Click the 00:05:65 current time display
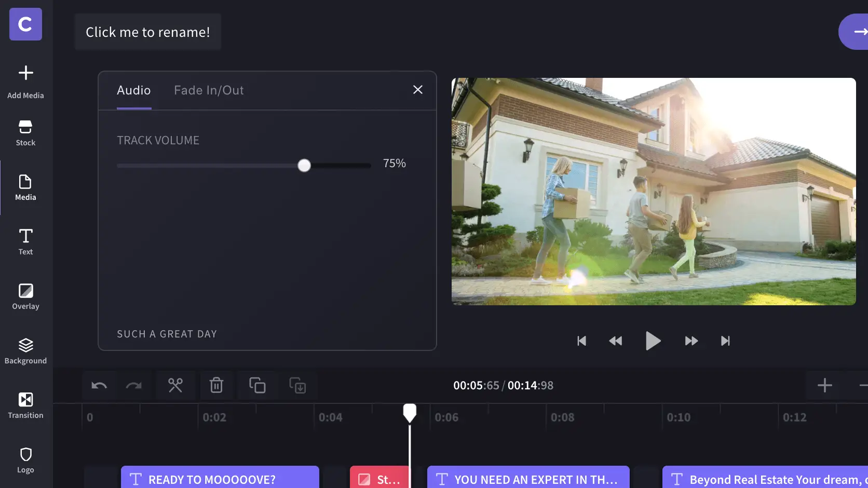This screenshot has height=488, width=868. [x=476, y=385]
